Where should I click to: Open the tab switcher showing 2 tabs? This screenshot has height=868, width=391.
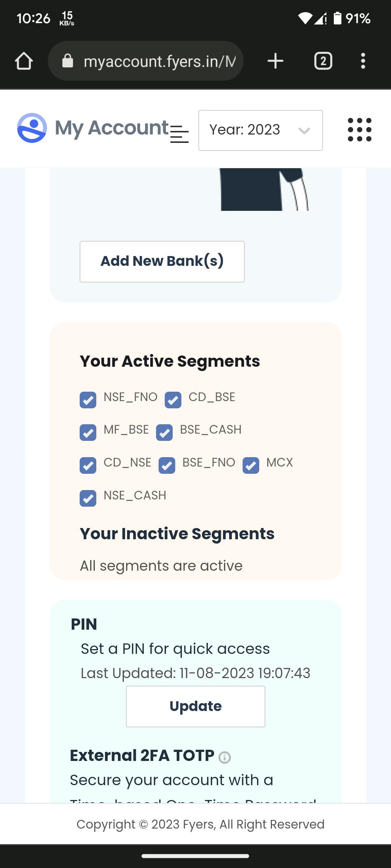323,61
